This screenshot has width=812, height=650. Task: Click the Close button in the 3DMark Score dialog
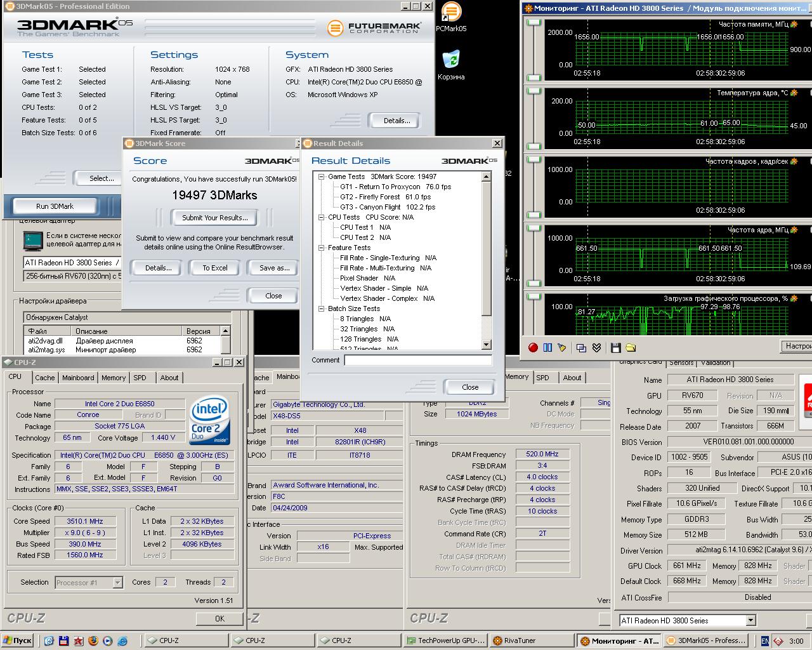tap(273, 296)
